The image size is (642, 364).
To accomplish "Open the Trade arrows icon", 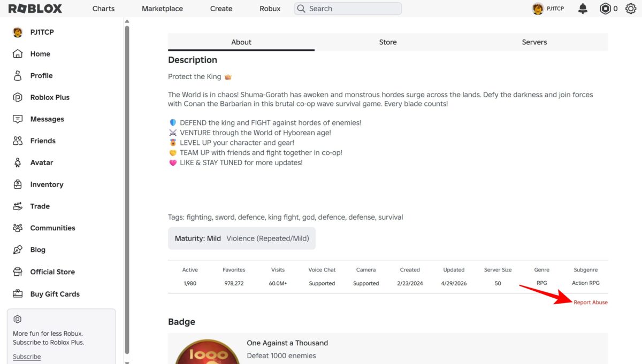I will [x=18, y=206].
